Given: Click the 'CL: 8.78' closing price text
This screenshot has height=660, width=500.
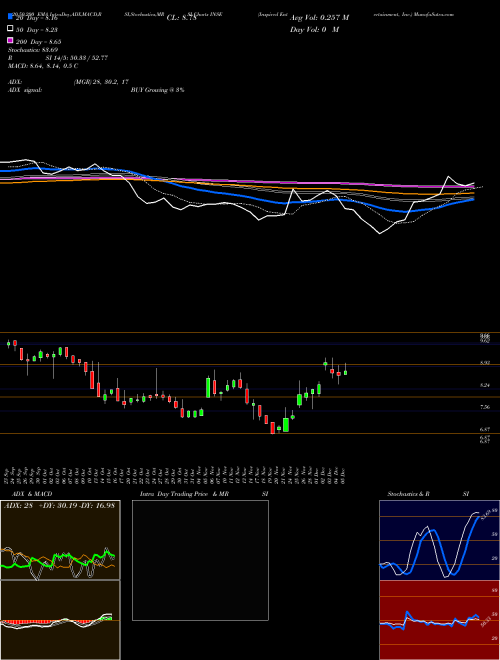Looking at the screenshot, I should [x=181, y=18].
